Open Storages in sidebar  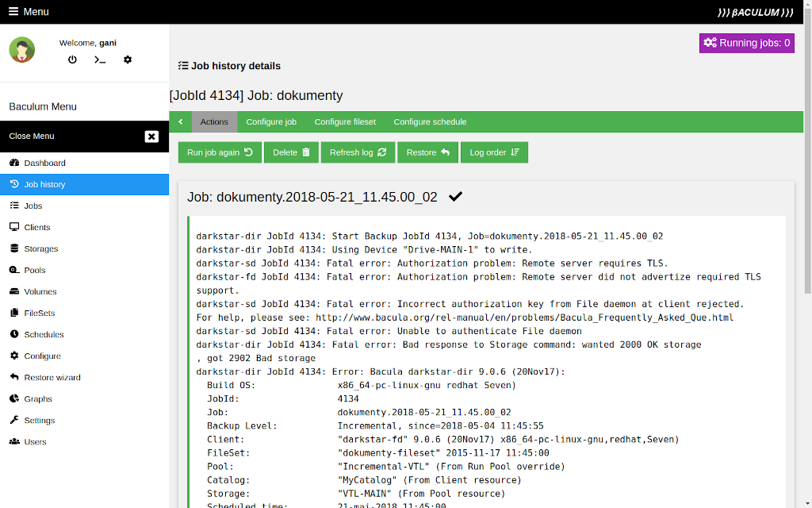coord(84,248)
